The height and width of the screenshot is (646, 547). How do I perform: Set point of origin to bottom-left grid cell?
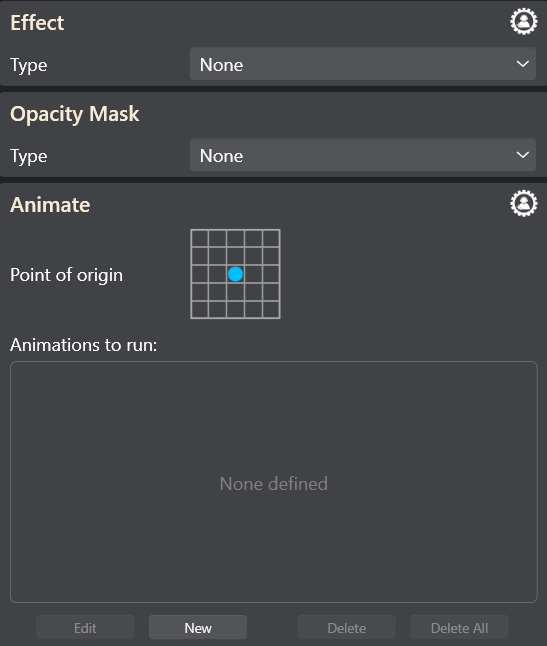[200, 309]
